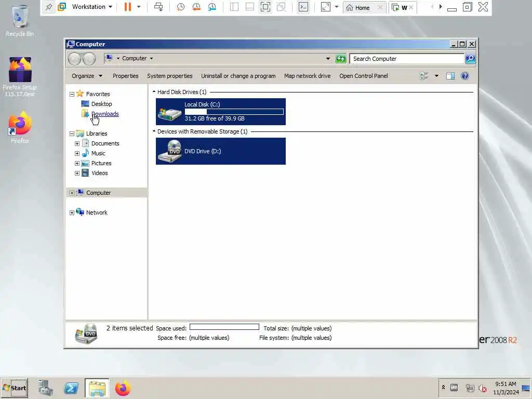The width and height of the screenshot is (532, 399).
Task: Click the muted volume icon in system tray
Action: tap(482, 388)
